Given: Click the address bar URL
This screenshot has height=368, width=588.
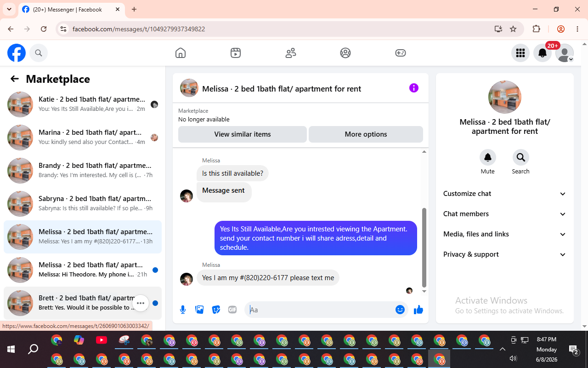Looking at the screenshot, I should [x=139, y=29].
